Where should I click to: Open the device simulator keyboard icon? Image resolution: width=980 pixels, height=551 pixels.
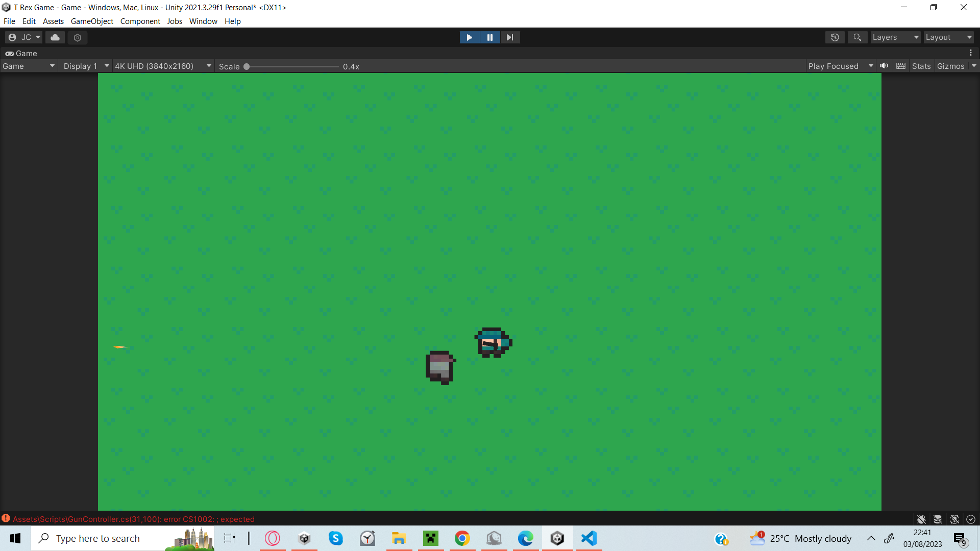click(x=901, y=66)
